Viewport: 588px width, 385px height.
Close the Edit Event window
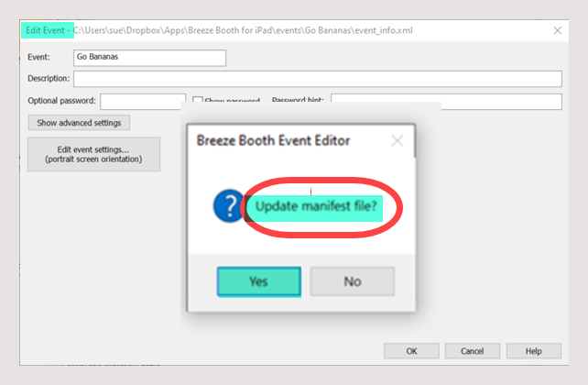(558, 30)
